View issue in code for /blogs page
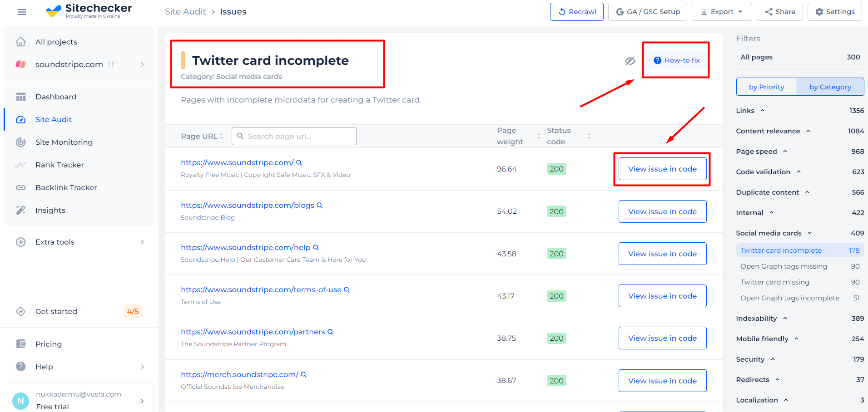 click(x=662, y=211)
